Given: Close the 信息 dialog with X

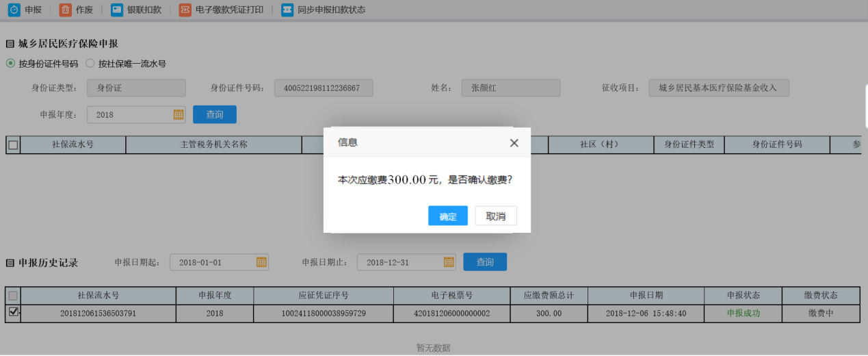Looking at the screenshot, I should point(514,143).
